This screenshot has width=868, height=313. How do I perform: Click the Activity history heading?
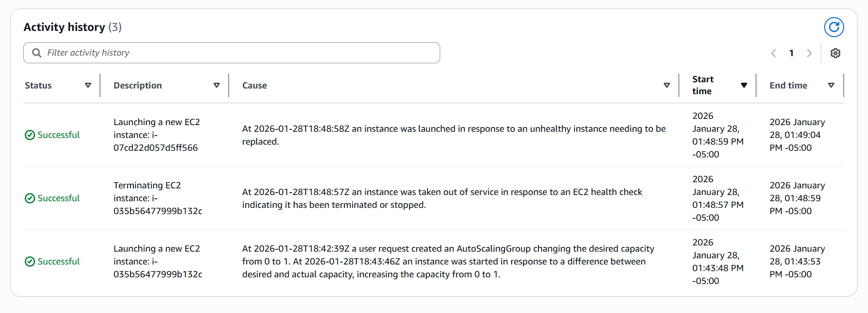(64, 27)
